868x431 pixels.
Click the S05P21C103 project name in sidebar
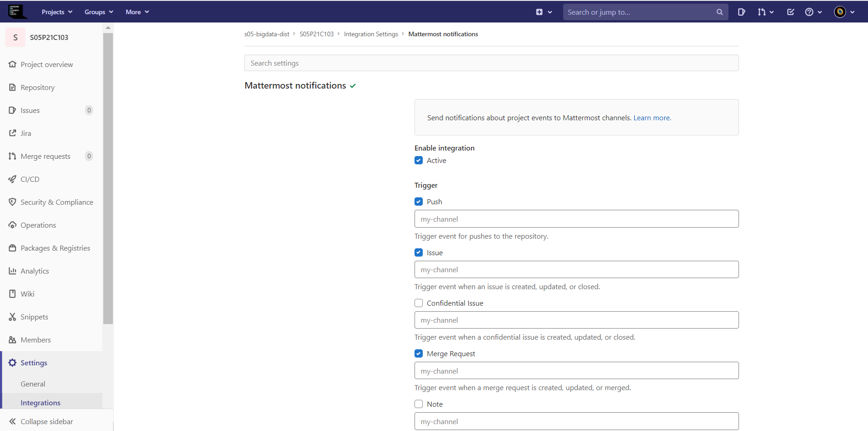tap(49, 37)
